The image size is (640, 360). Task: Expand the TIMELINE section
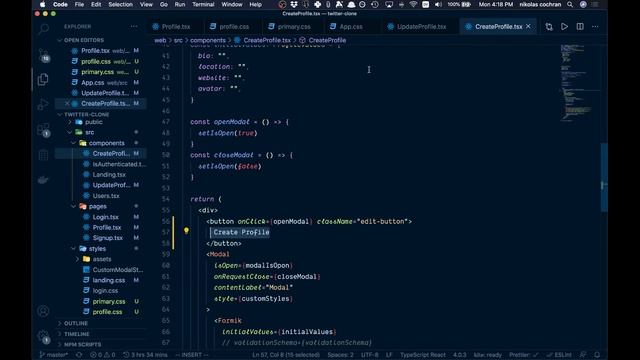click(76, 334)
